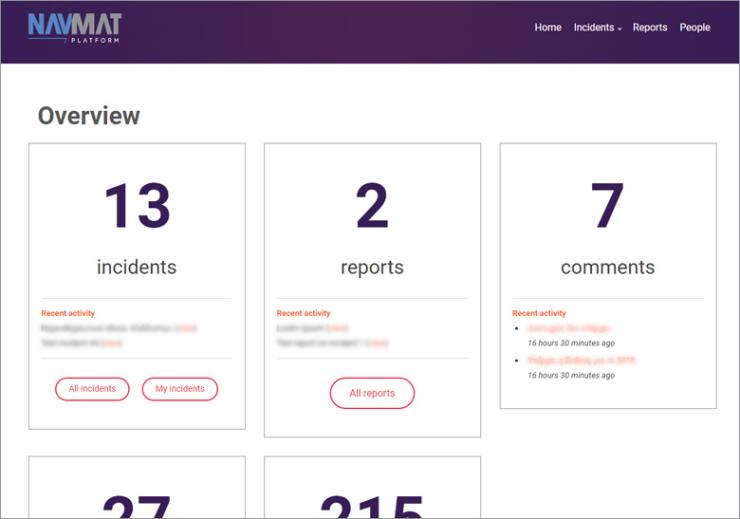Open the second recent activity incident entry
Image resolution: width=740 pixels, height=519 pixels.
(81, 343)
